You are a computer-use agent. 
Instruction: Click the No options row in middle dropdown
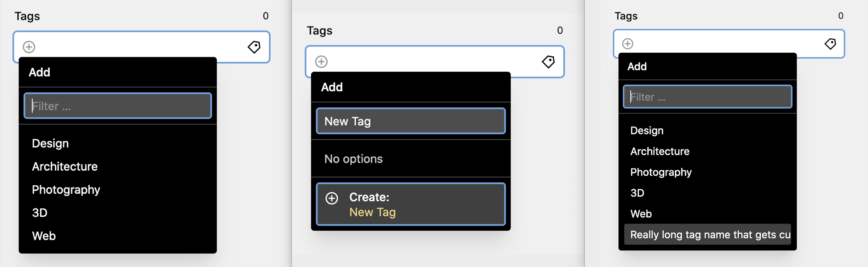coord(353,159)
